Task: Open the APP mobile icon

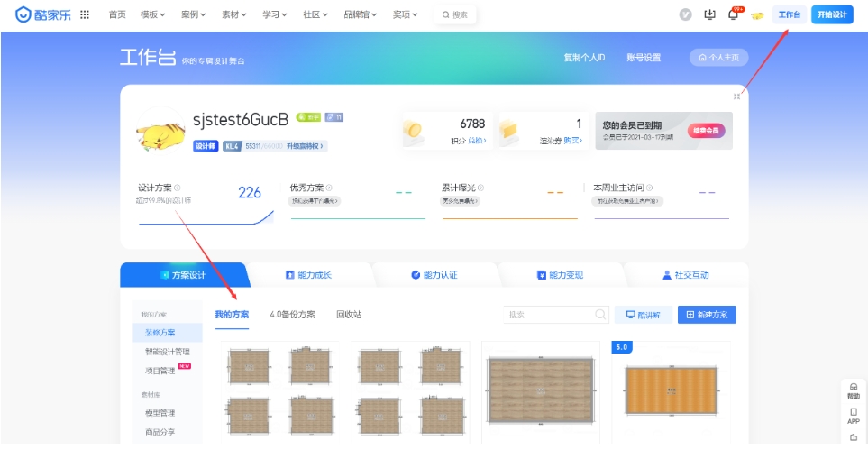Action: point(853,415)
